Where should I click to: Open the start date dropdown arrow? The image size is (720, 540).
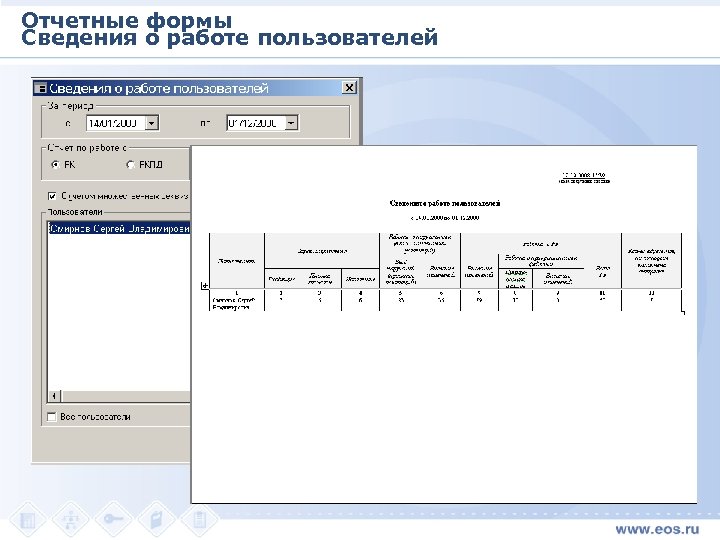coord(152,123)
